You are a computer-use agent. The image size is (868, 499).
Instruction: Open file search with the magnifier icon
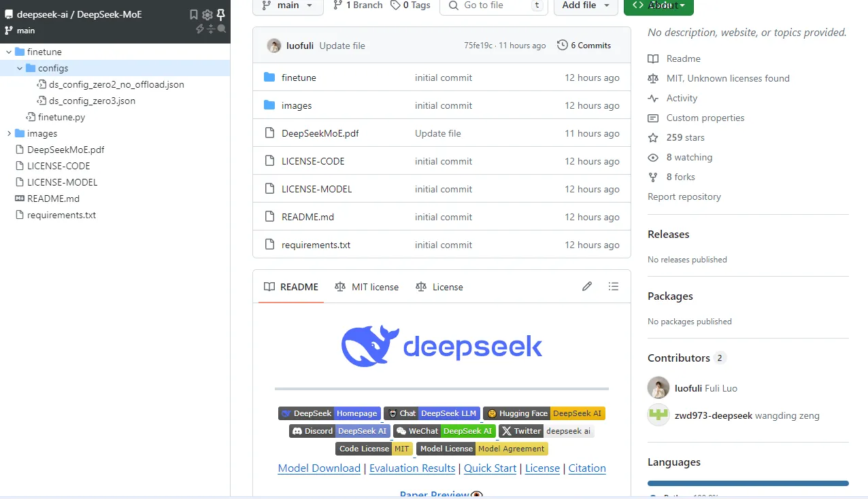[222, 28]
